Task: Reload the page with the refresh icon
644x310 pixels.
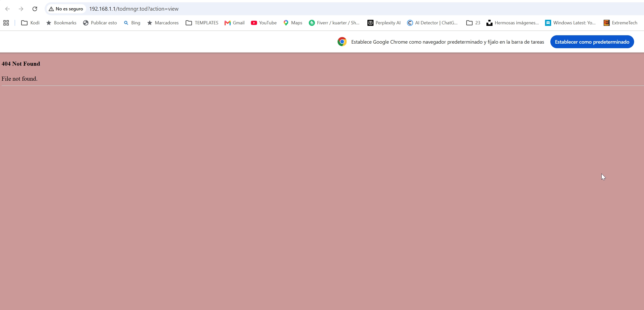Action: point(35,9)
